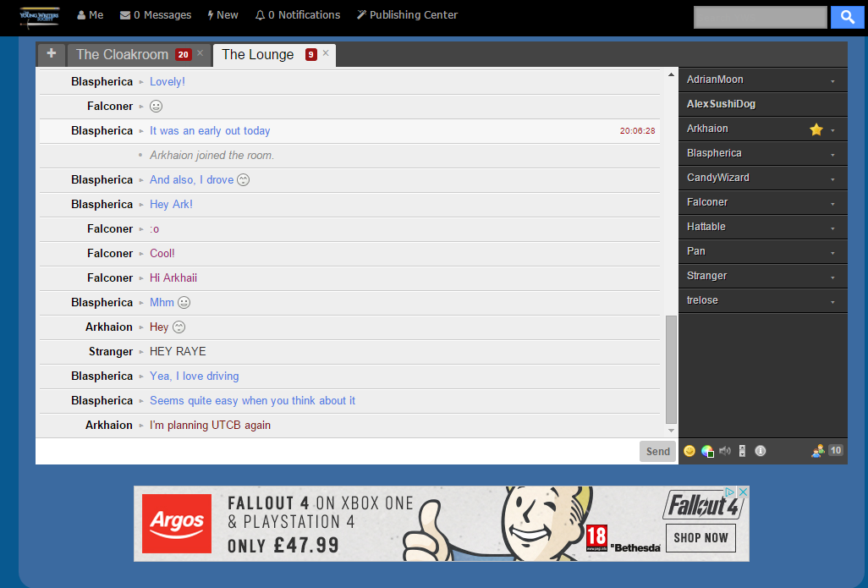Toggle the user list people icon

[x=817, y=451]
